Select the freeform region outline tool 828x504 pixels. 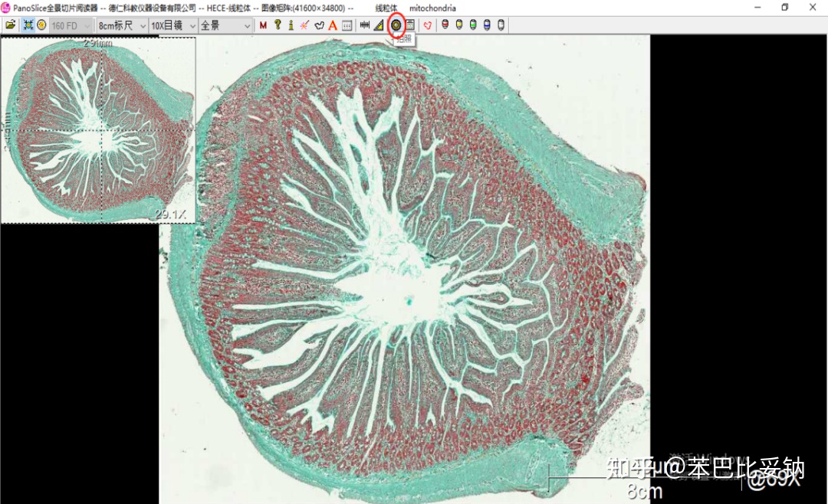tap(319, 25)
